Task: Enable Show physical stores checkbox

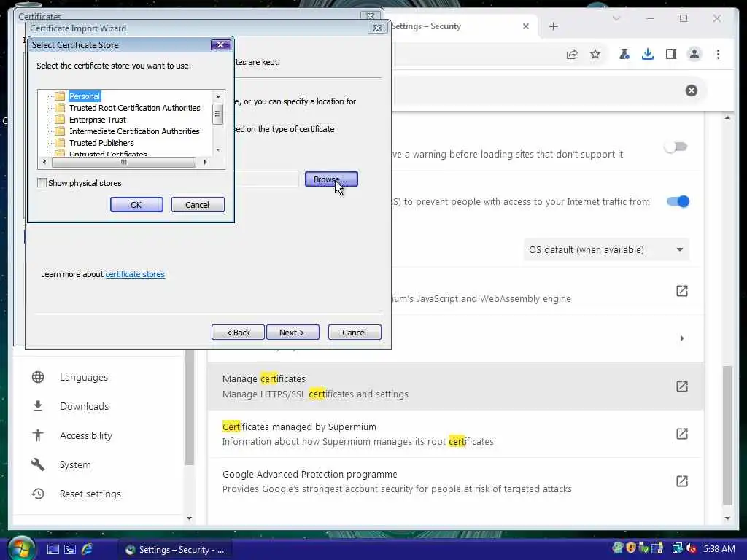Action: click(x=42, y=183)
